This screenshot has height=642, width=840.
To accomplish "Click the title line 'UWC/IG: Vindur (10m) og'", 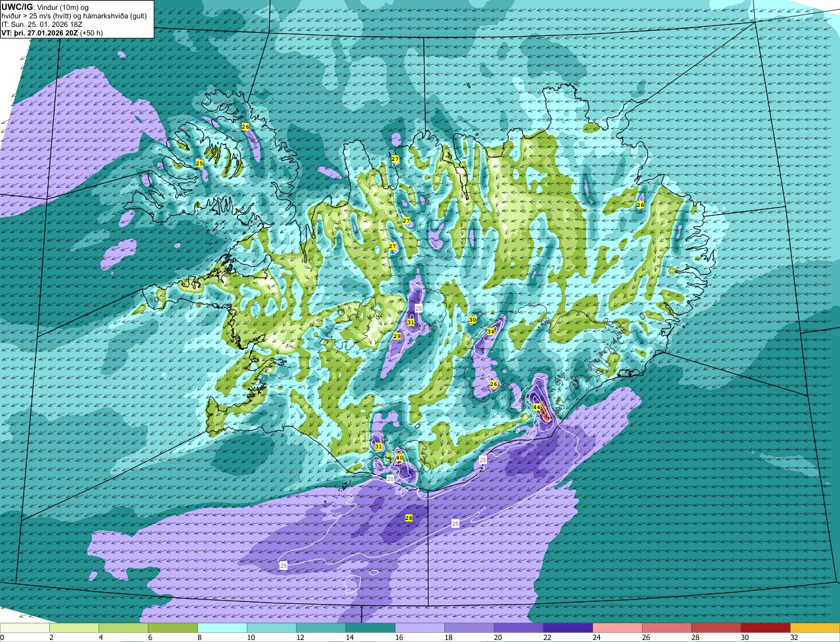I will (x=47, y=7).
